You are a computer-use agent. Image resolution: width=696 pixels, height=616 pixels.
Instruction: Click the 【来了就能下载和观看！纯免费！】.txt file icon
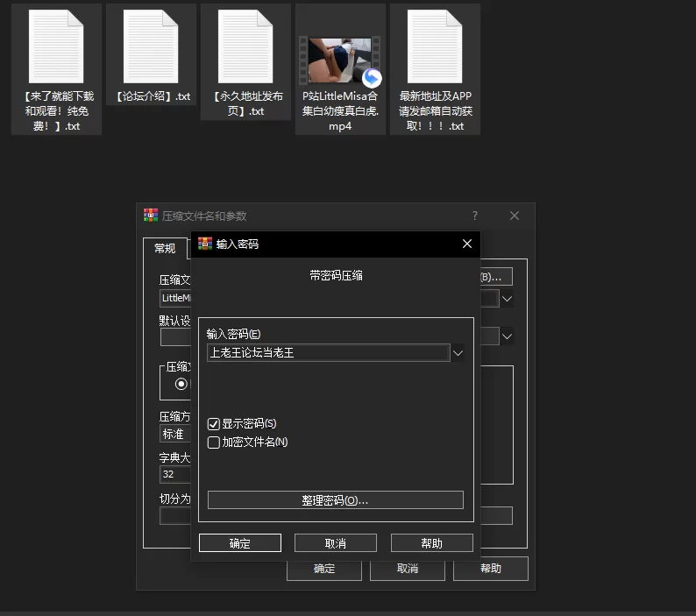tap(56, 46)
